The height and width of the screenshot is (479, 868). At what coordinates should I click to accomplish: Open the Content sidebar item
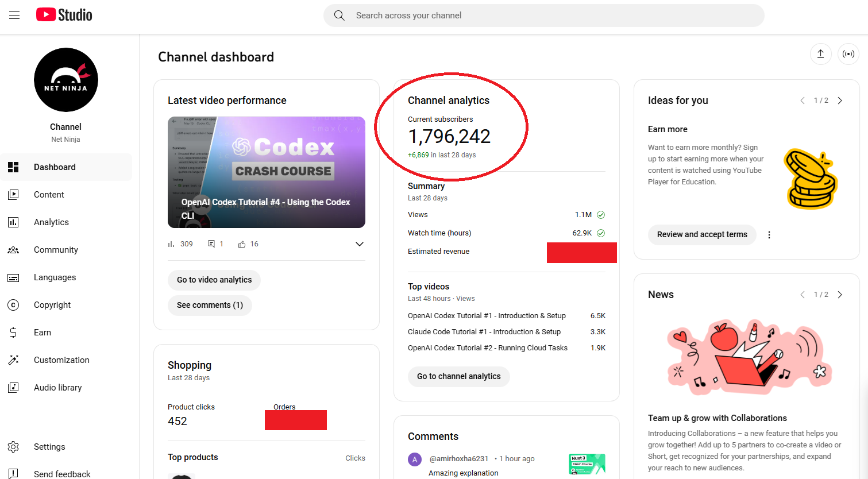[x=49, y=195]
